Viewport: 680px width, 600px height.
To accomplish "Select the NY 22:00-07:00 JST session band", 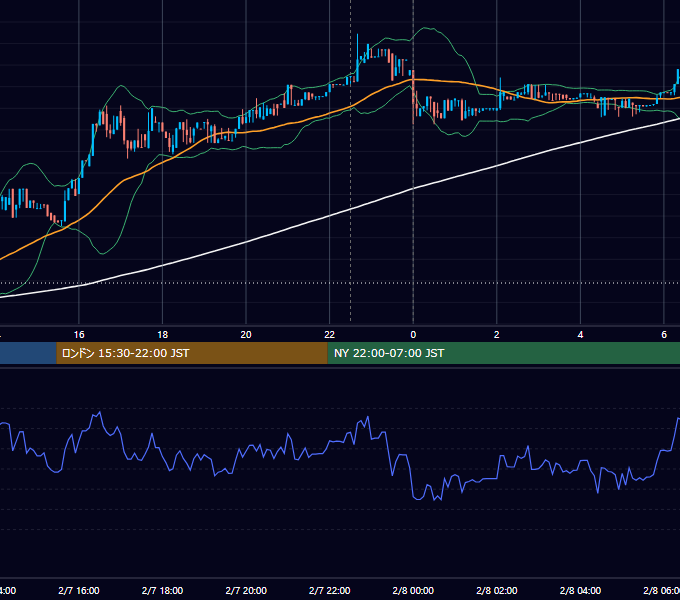I will point(503,353).
